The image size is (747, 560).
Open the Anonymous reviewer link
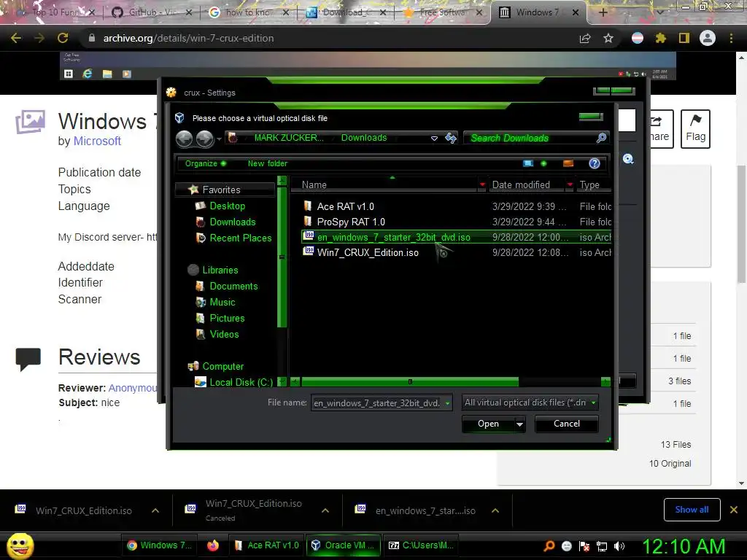click(x=133, y=388)
